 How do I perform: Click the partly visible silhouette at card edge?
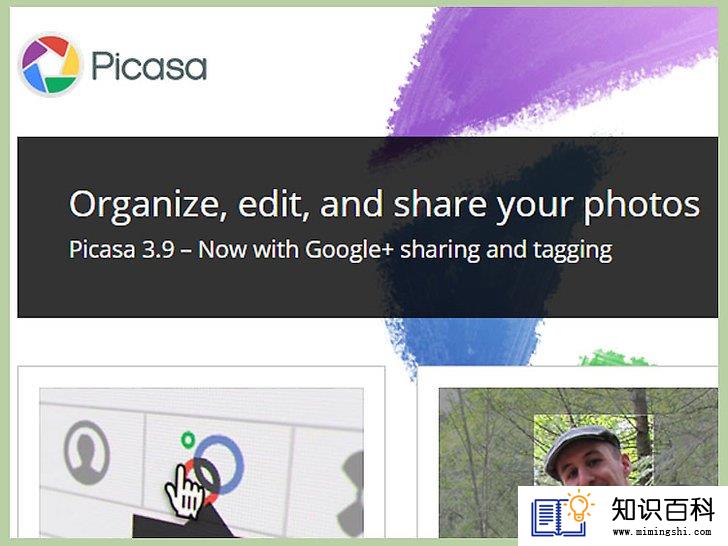353,493
